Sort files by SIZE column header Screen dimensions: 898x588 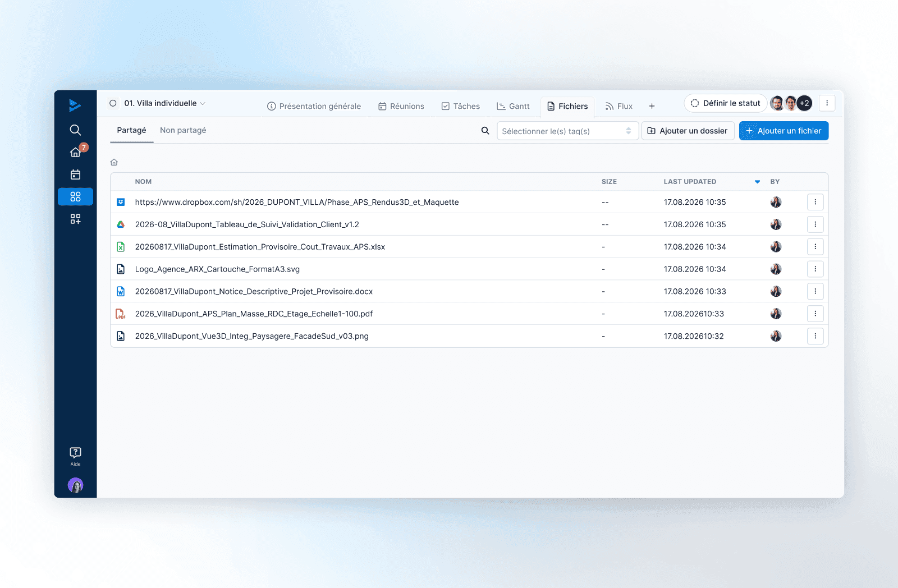[x=609, y=182]
